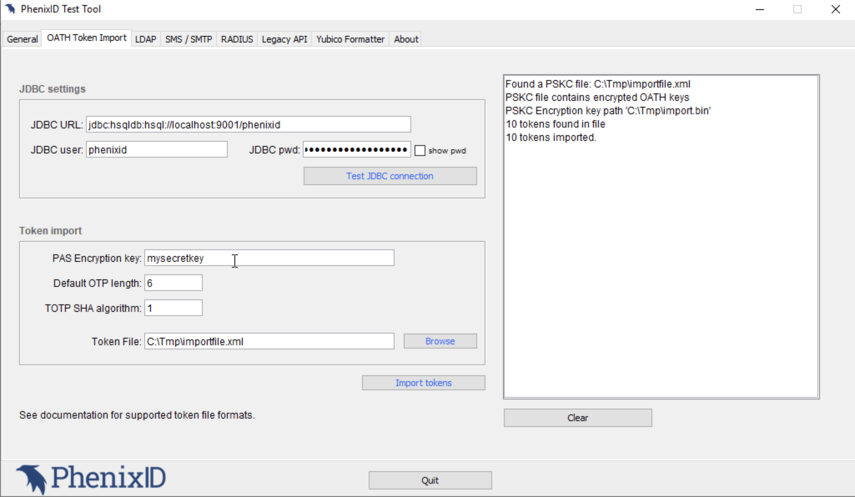Image resolution: width=855 pixels, height=497 pixels.
Task: Go to the About tab
Action: 406,39
